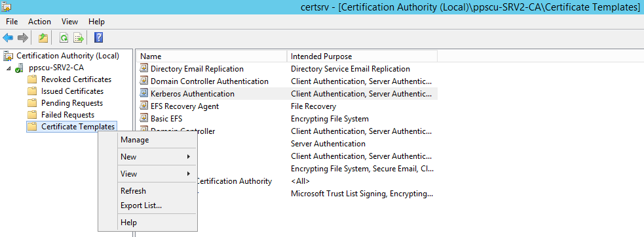Click the Microsoft Trust List Signing cell
The height and width of the screenshot is (237, 644).
[x=362, y=194]
